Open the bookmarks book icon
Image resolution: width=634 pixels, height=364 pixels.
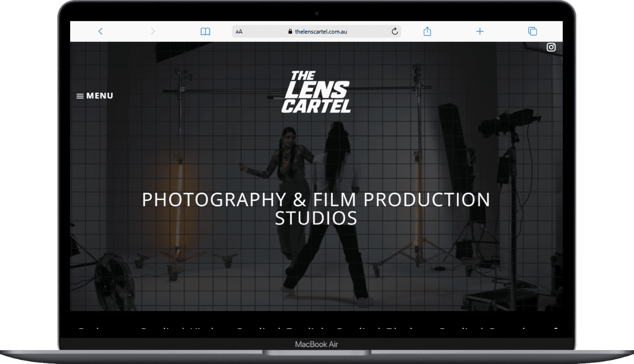click(x=205, y=32)
